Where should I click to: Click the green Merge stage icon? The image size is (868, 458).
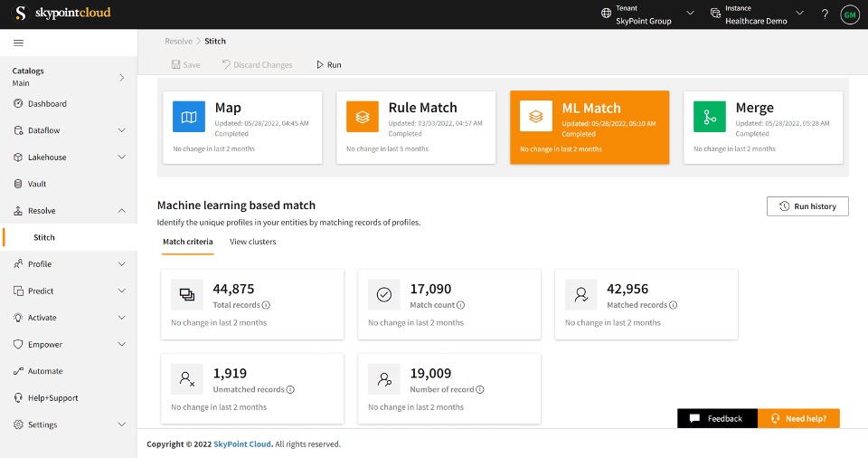coord(710,117)
